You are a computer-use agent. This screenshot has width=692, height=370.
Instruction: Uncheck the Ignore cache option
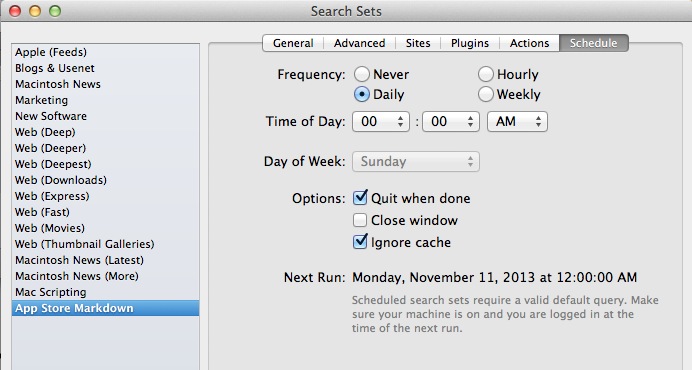point(360,242)
